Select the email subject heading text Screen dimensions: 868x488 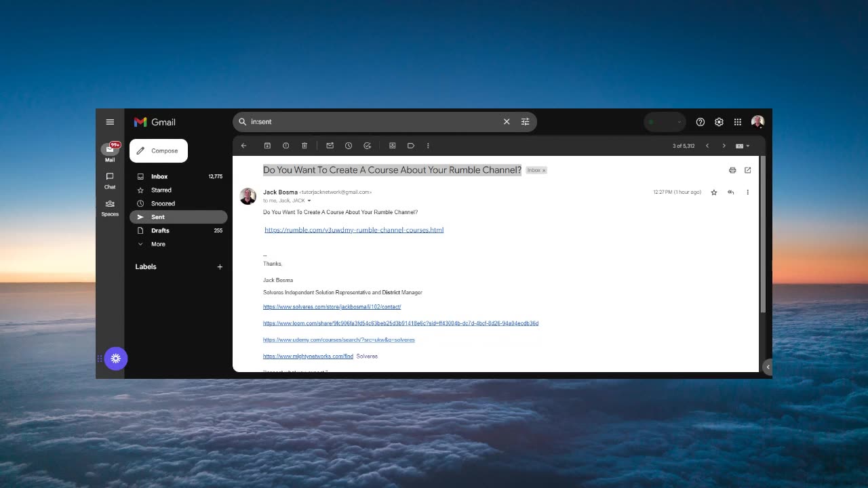[x=392, y=170]
